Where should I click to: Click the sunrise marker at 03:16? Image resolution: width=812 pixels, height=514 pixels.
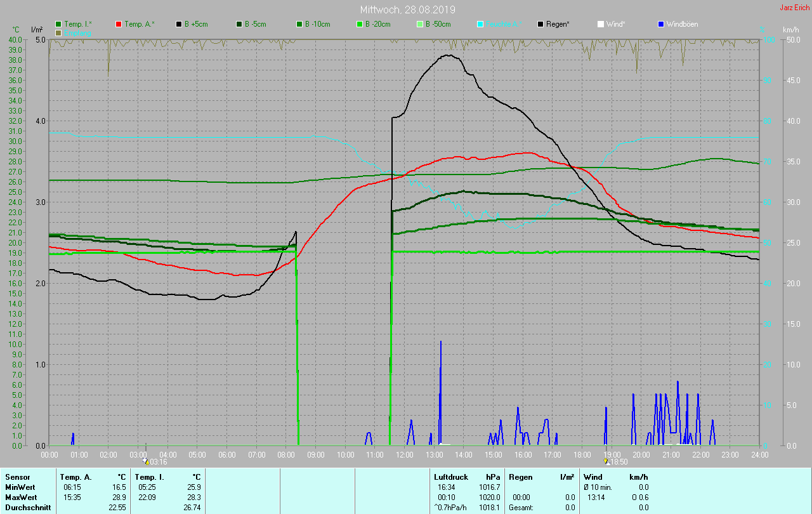(147, 462)
